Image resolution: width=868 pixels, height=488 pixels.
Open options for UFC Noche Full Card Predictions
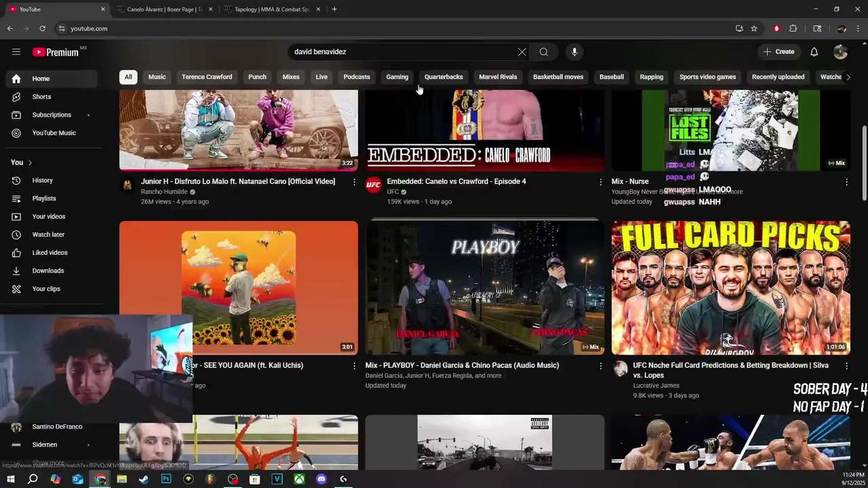click(x=846, y=365)
